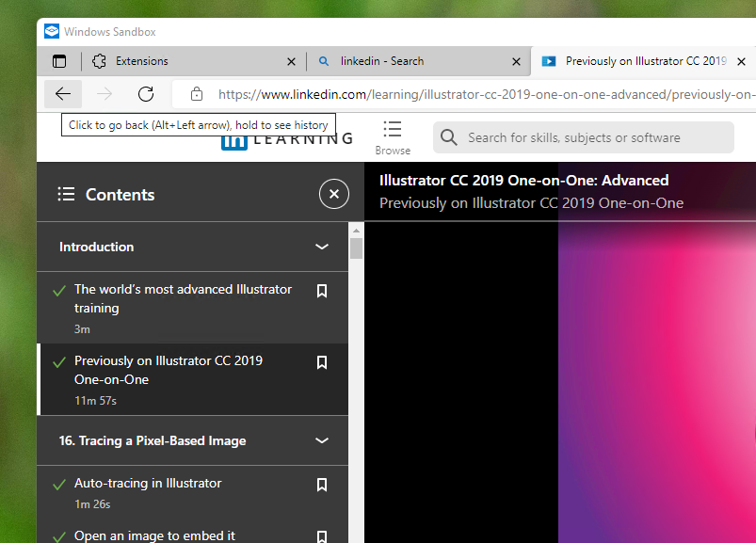The image size is (756, 543).
Task: Bookmark 'Previously on Illustrator CC 2019 One-on-One'
Action: pyautogui.click(x=322, y=361)
